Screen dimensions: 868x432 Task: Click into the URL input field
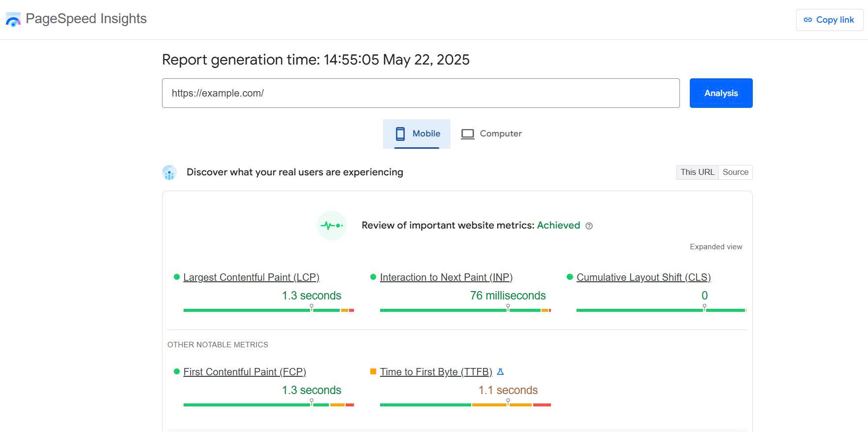coord(420,93)
